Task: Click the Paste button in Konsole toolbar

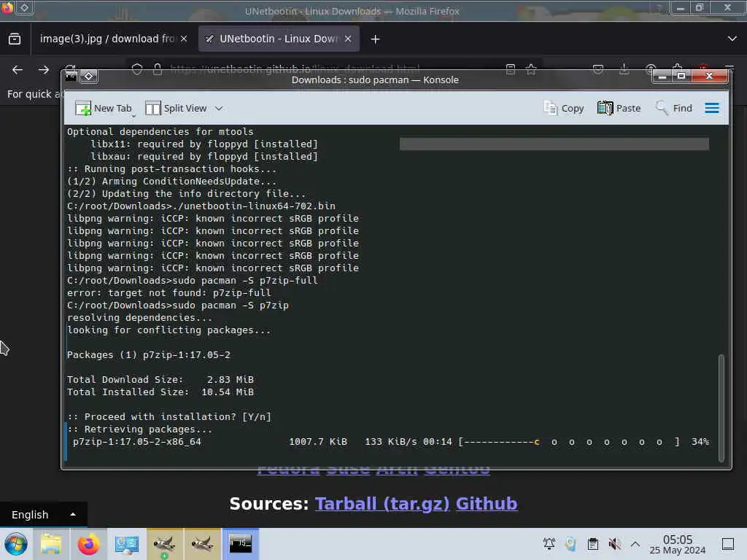Action: click(619, 108)
